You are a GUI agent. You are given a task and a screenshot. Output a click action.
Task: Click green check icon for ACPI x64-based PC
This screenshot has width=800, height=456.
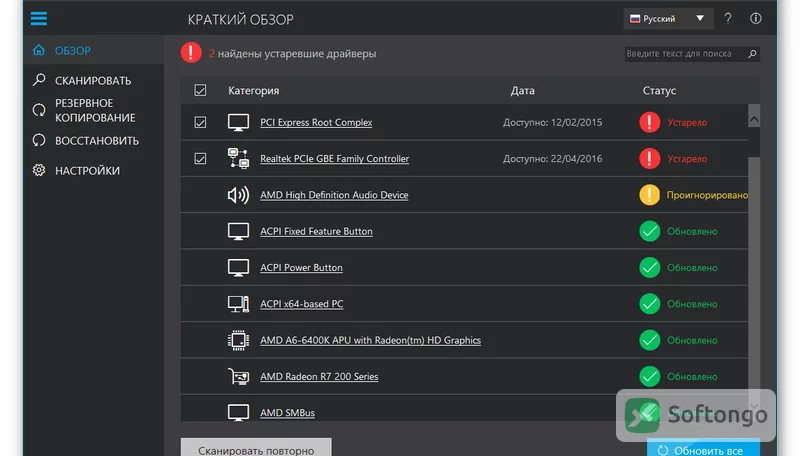(x=649, y=303)
